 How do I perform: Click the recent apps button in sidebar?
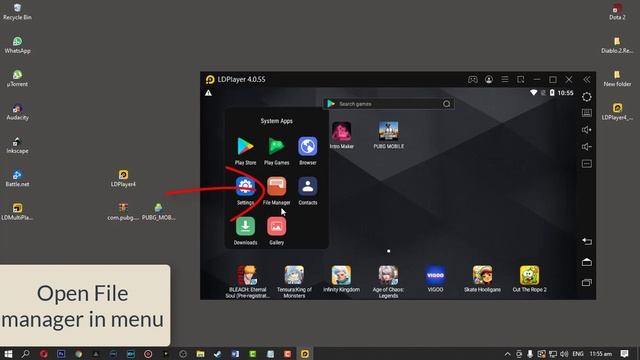pos(587,282)
